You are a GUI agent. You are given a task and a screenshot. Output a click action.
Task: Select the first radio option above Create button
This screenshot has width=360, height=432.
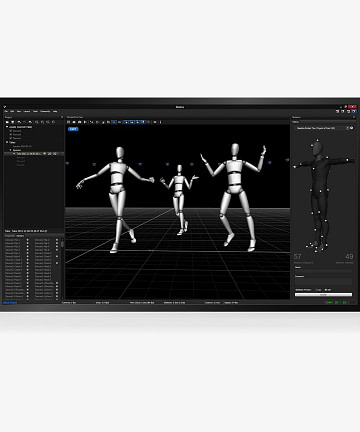(317, 290)
